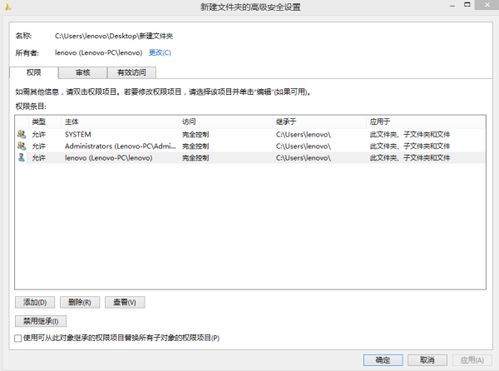Click the lenovo row user icon
The image size is (499, 371).
[x=22, y=158]
